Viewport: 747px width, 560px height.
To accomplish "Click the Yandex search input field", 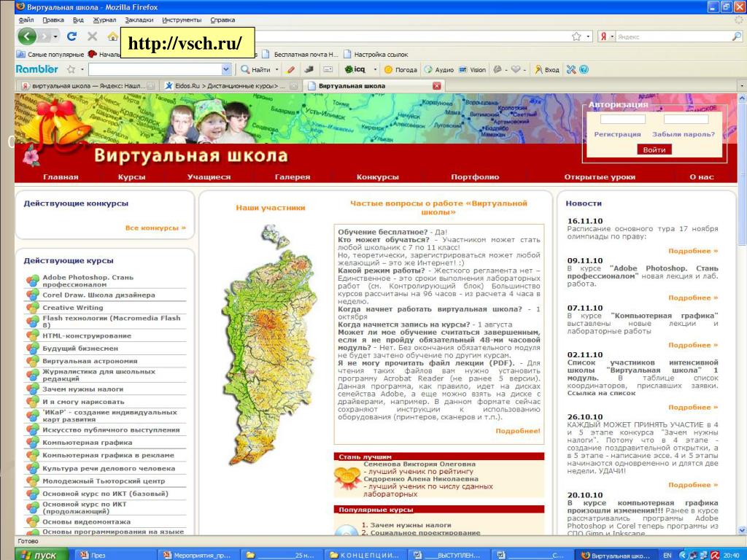I will [x=673, y=36].
